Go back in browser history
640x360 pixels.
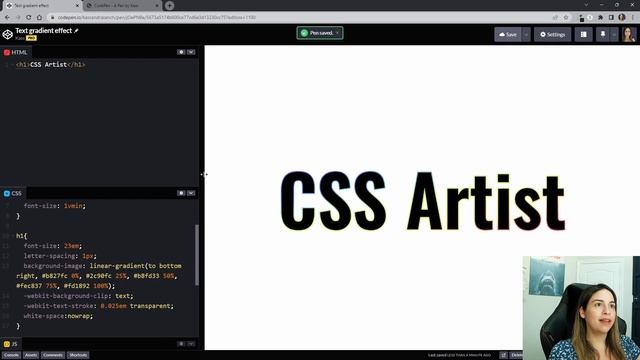coord(7,18)
